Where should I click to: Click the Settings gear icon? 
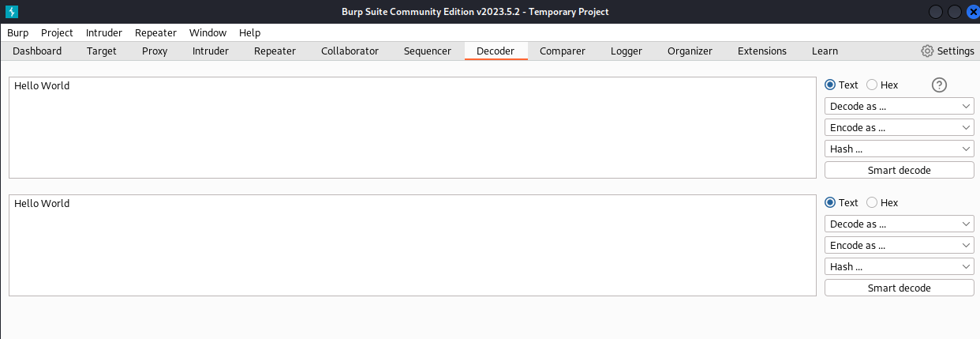[927, 51]
